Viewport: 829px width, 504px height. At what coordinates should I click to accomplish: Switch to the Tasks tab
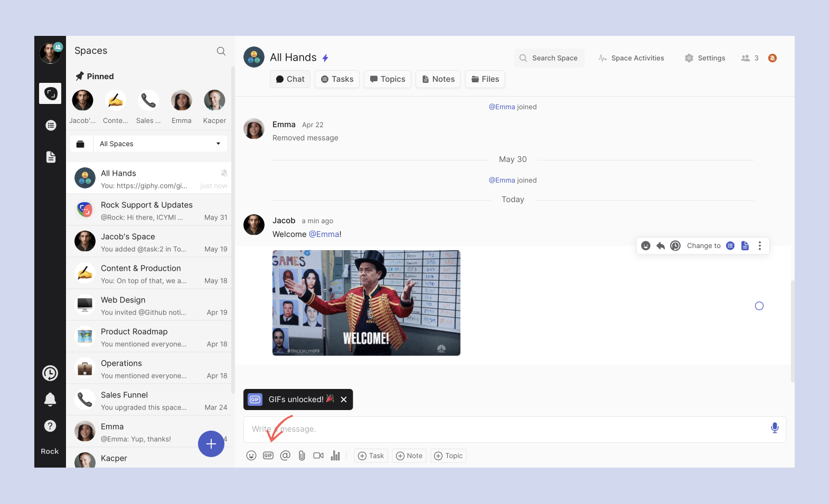pos(337,79)
